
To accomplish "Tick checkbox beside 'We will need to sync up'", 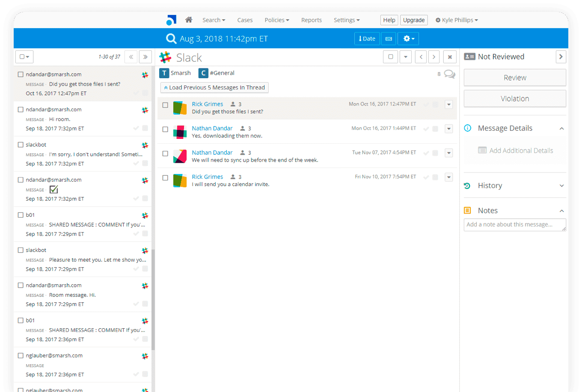I will coord(165,153).
